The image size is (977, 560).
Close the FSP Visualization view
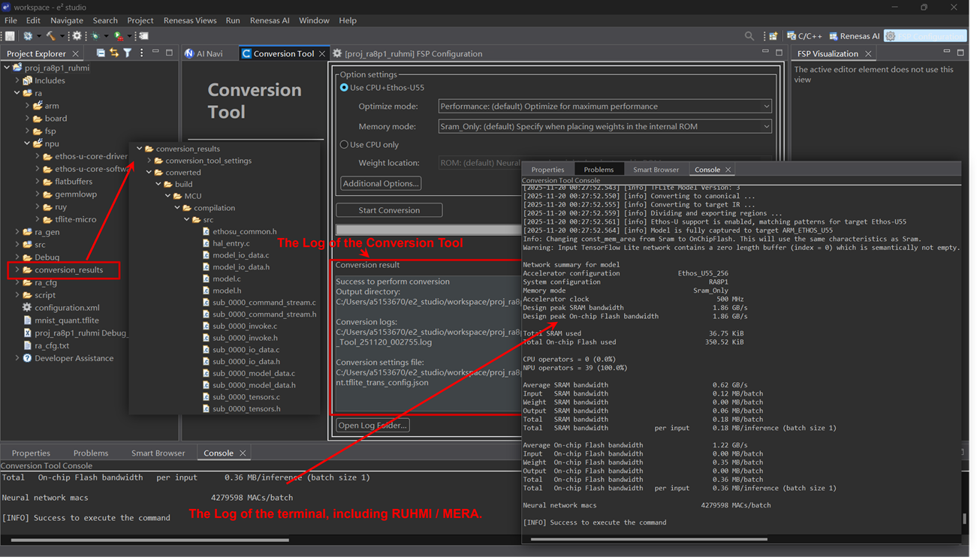click(x=868, y=54)
